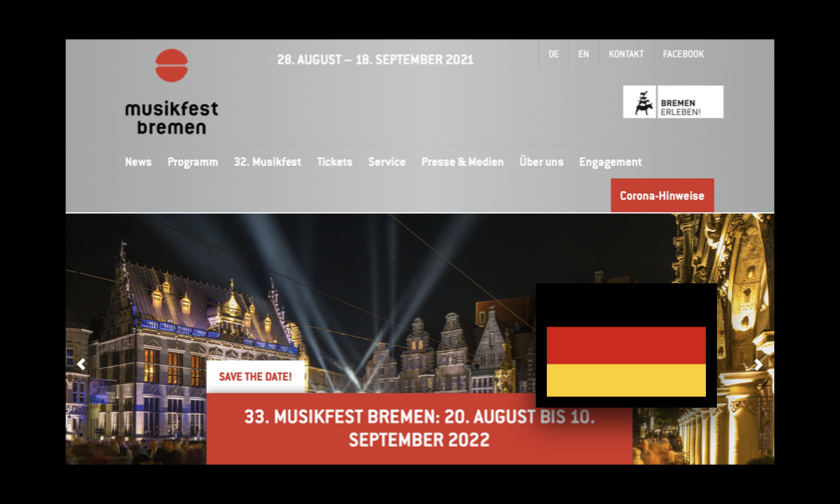The image size is (840, 504).
Task: Expand the 32. Musikfest menu
Action: coord(267,162)
